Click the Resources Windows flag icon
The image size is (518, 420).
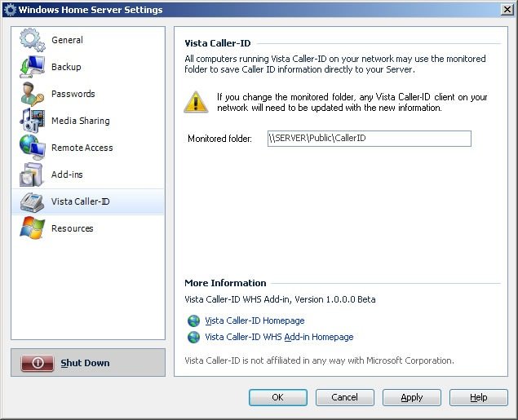click(32, 228)
